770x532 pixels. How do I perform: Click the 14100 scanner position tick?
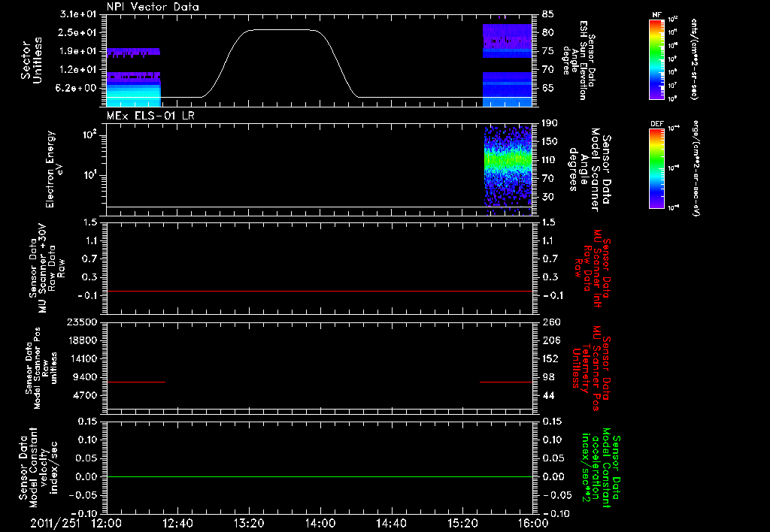point(82,358)
